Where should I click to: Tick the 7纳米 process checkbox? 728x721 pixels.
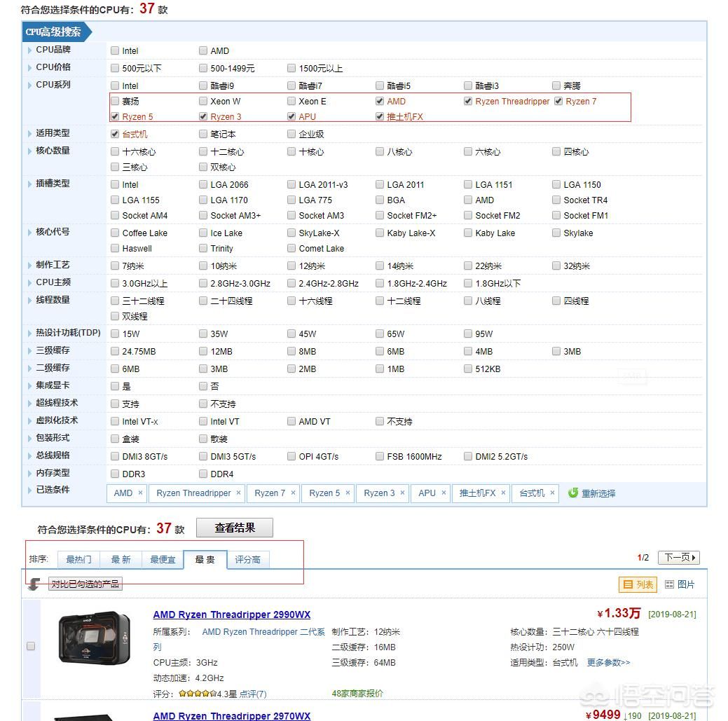coord(115,266)
